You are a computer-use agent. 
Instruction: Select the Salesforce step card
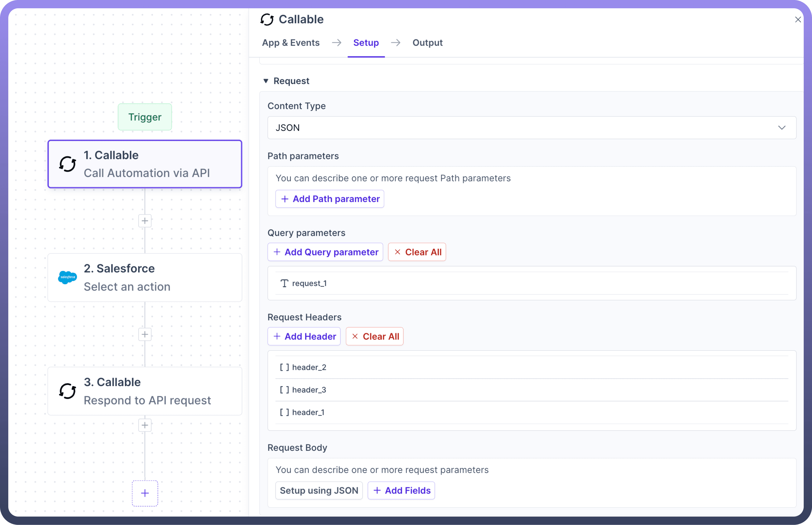pos(145,277)
